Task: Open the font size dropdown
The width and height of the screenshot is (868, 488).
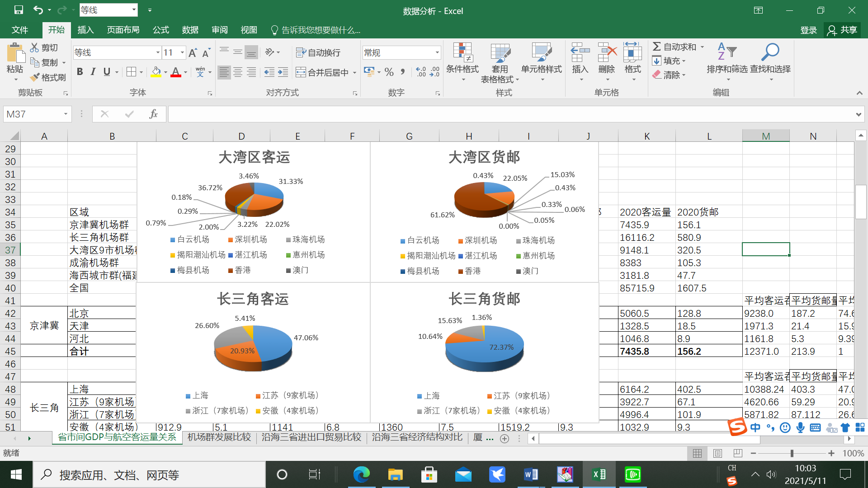Action: [x=182, y=53]
